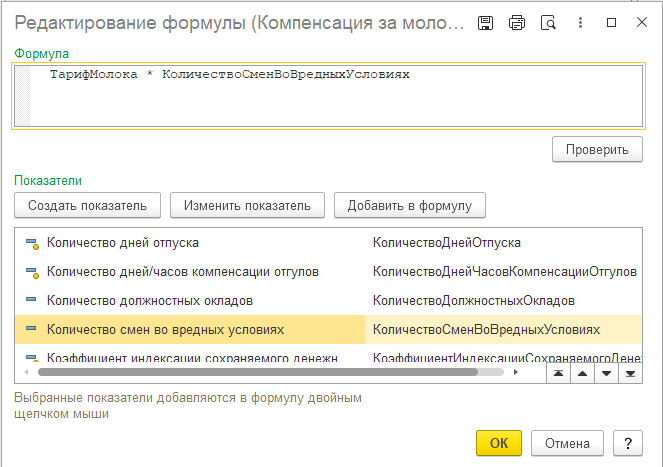Click icon beside Количество смен во вредных условиях

tap(31, 328)
